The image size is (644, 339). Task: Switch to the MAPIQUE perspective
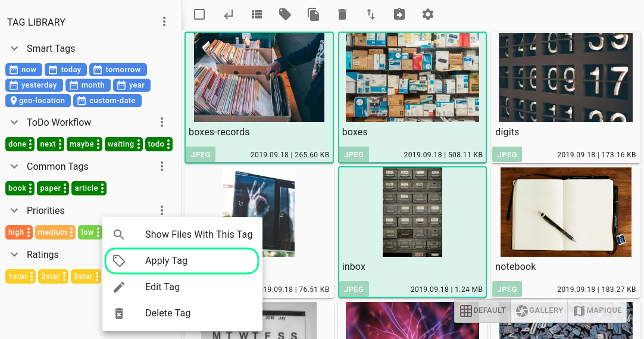(598, 310)
